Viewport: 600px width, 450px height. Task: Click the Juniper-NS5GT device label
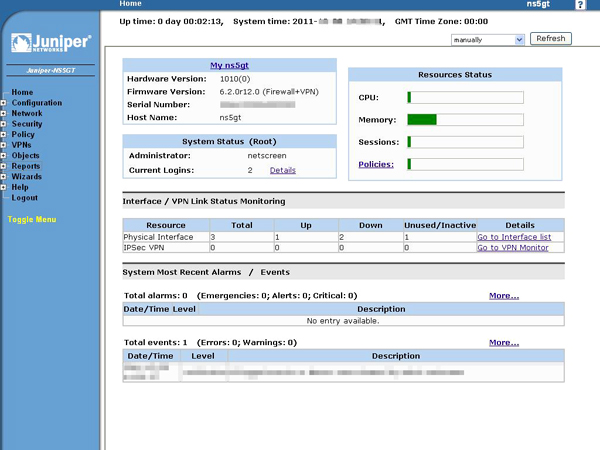(51, 70)
